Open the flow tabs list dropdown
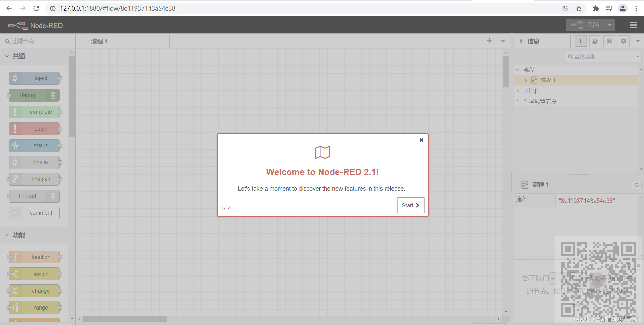 point(503,41)
